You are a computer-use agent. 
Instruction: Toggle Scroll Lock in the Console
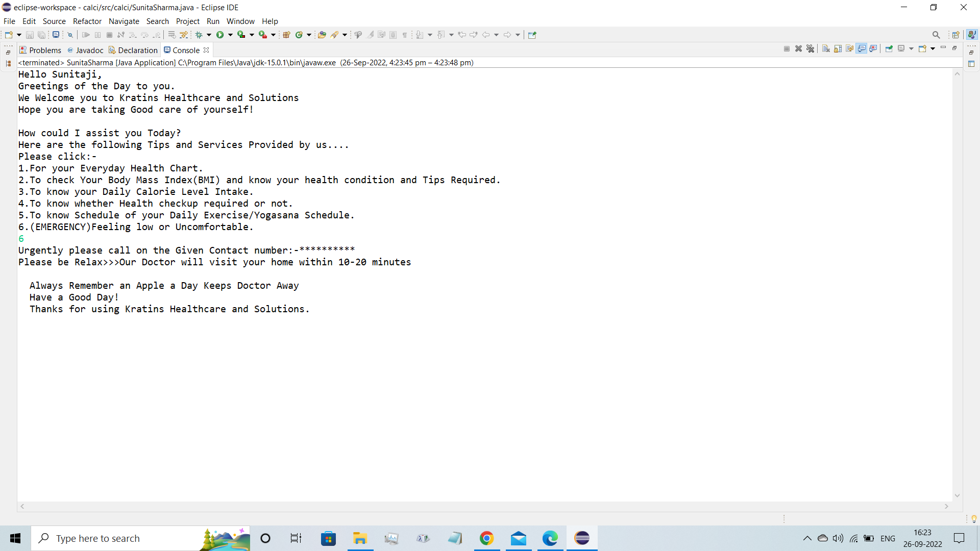click(838, 48)
